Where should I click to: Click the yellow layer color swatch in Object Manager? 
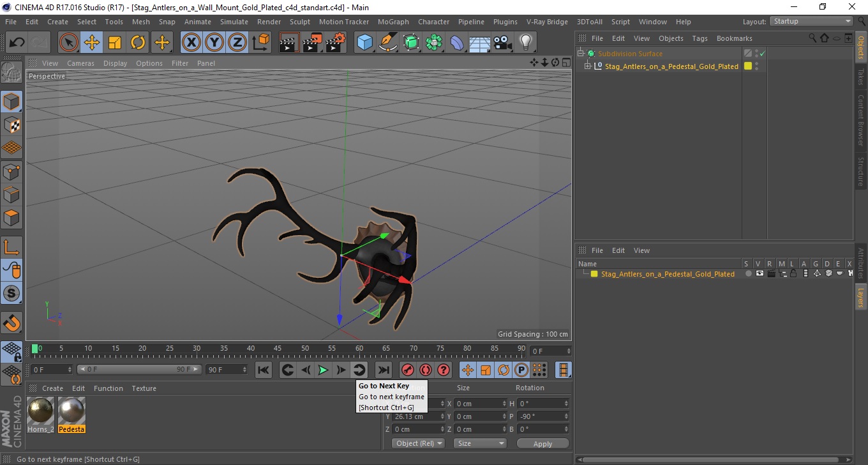pyautogui.click(x=748, y=66)
